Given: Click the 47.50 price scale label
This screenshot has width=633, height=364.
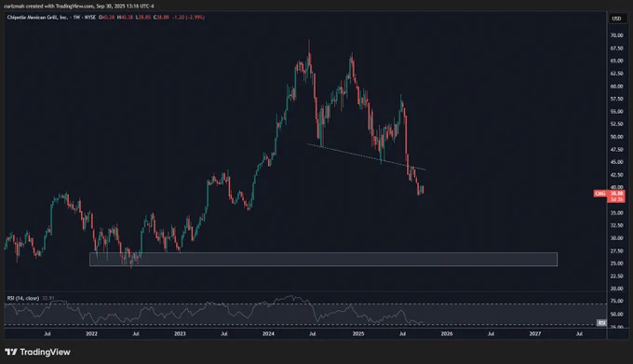Looking at the screenshot, I should [616, 150].
